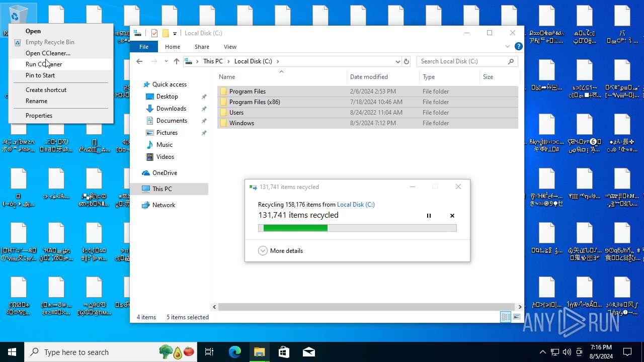Click the recycling progress bar
The width and height of the screenshot is (644, 362).
tap(357, 228)
